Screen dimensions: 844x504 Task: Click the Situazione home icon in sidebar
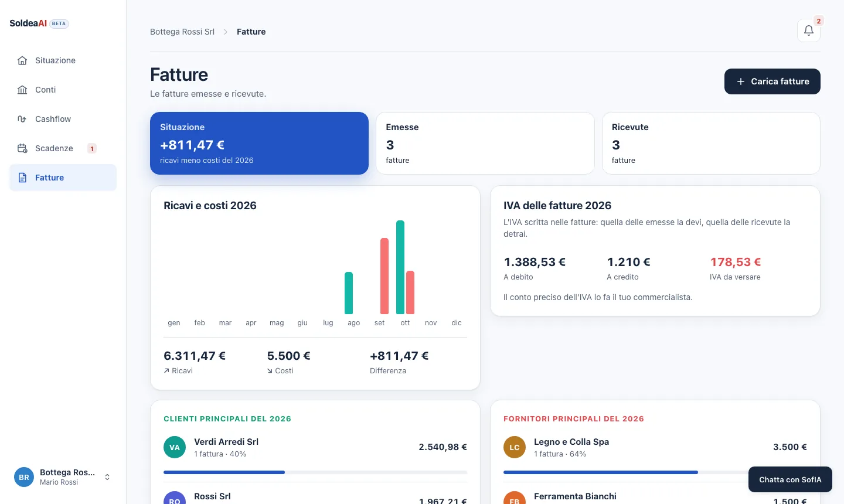coord(22,60)
